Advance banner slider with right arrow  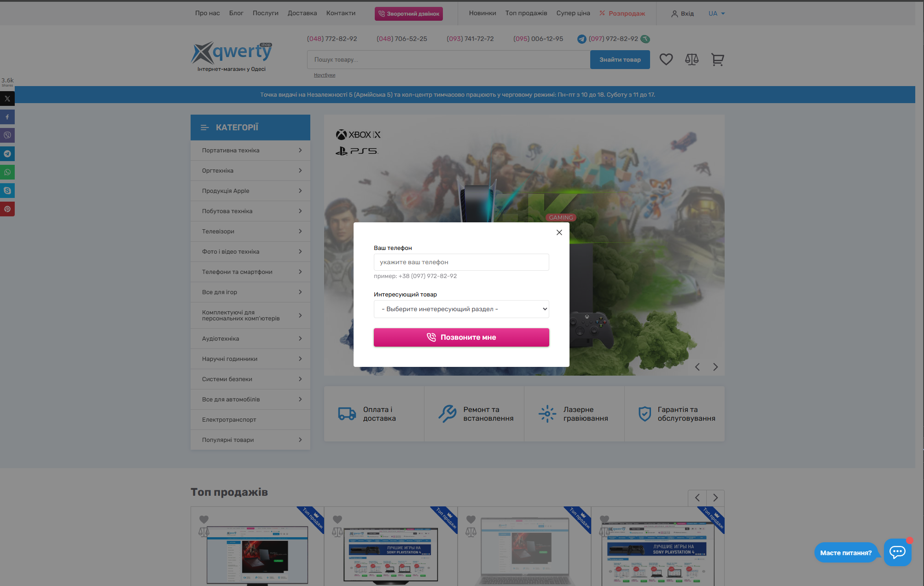point(715,367)
